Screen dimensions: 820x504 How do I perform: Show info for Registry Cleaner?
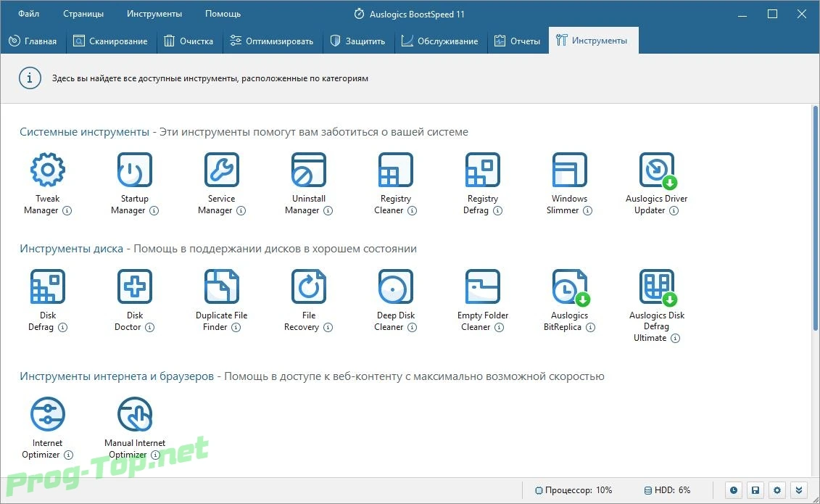pos(412,211)
